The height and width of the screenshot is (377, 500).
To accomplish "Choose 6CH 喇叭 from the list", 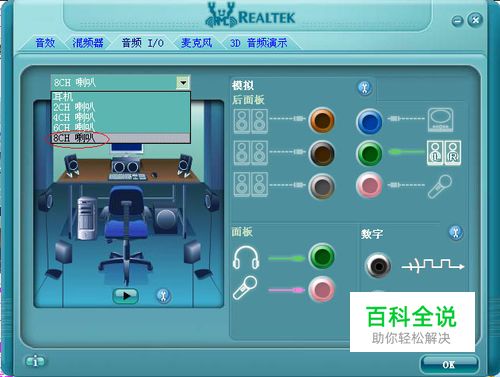I will pos(121,127).
